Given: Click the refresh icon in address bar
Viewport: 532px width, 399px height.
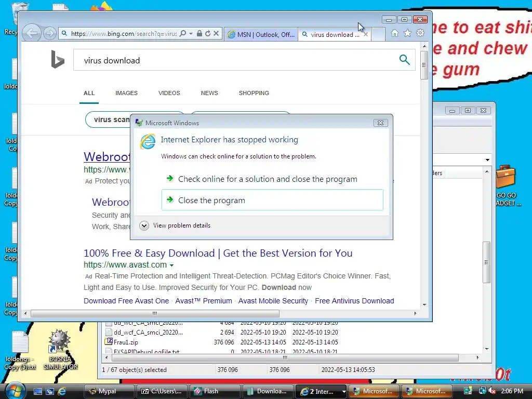Looking at the screenshot, I should pyautogui.click(x=208, y=33).
